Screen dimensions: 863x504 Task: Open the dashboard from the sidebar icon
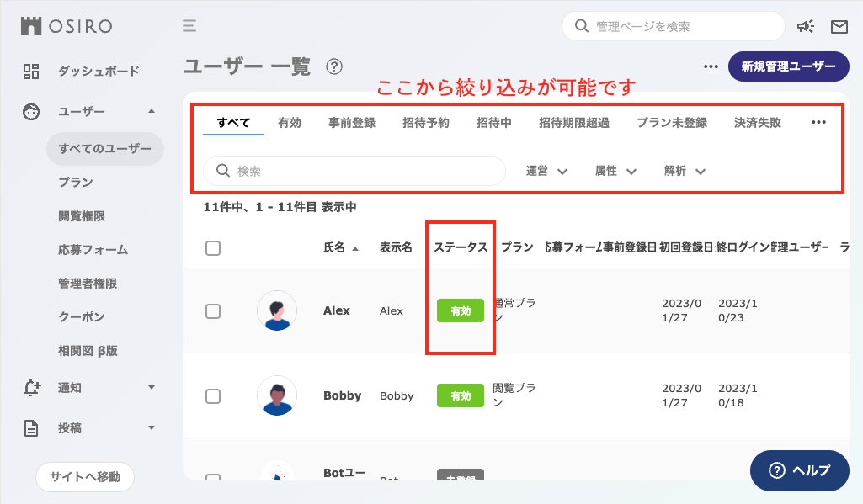[31, 72]
